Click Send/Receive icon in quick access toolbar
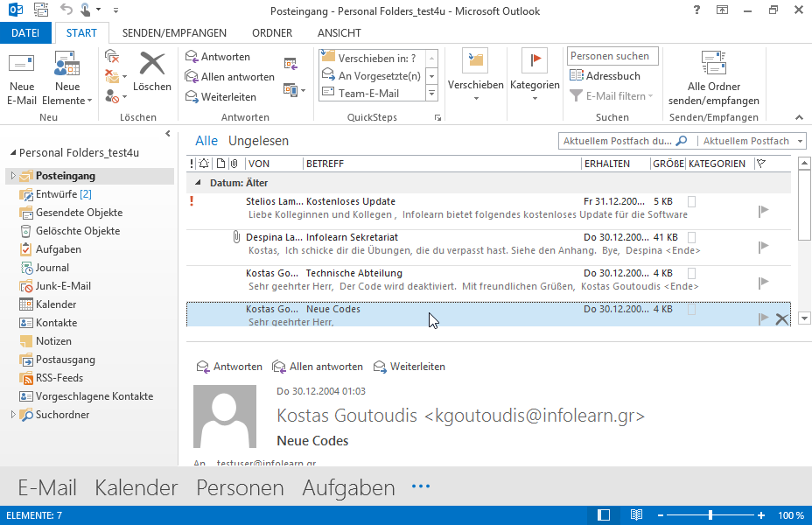The width and height of the screenshot is (812, 525). (x=40, y=10)
